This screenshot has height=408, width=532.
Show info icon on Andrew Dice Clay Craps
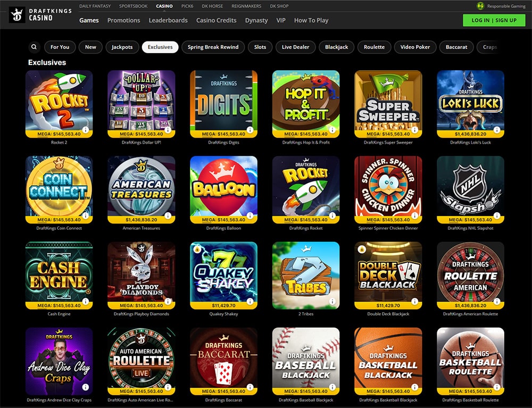click(x=86, y=387)
